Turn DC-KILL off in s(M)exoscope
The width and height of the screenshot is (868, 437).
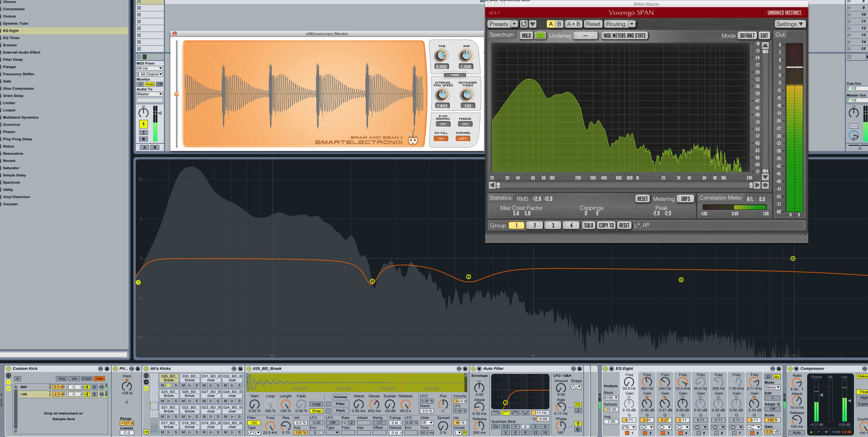coord(441,138)
